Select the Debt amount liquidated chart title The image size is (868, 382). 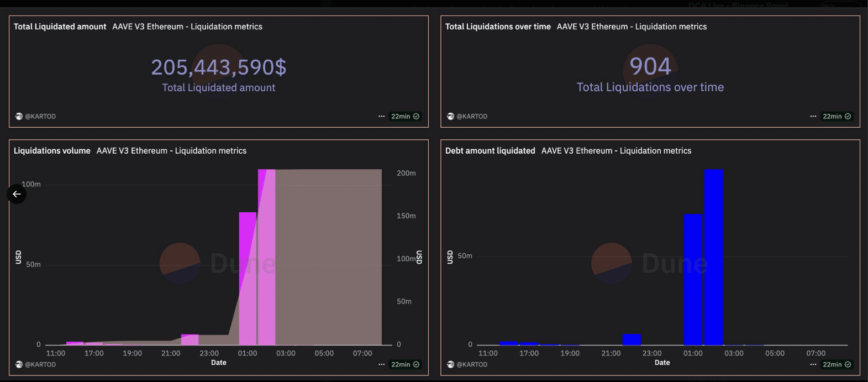tap(490, 151)
